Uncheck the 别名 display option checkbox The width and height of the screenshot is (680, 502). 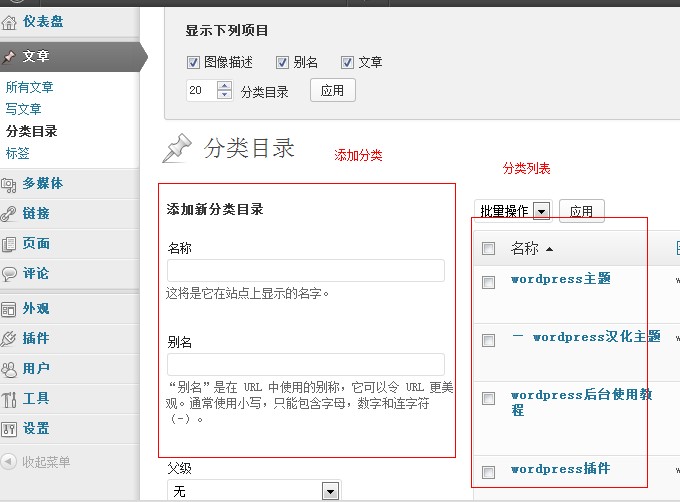(282, 62)
